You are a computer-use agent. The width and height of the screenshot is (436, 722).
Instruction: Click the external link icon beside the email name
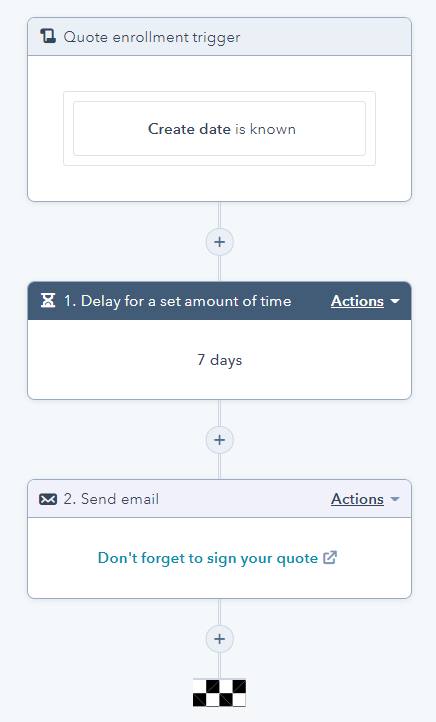click(x=330, y=557)
